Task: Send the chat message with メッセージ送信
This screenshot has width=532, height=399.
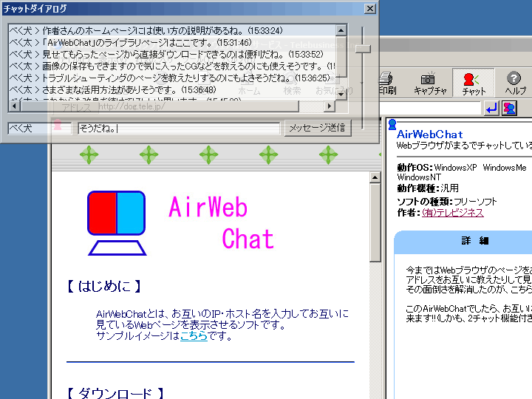Action: click(317, 128)
